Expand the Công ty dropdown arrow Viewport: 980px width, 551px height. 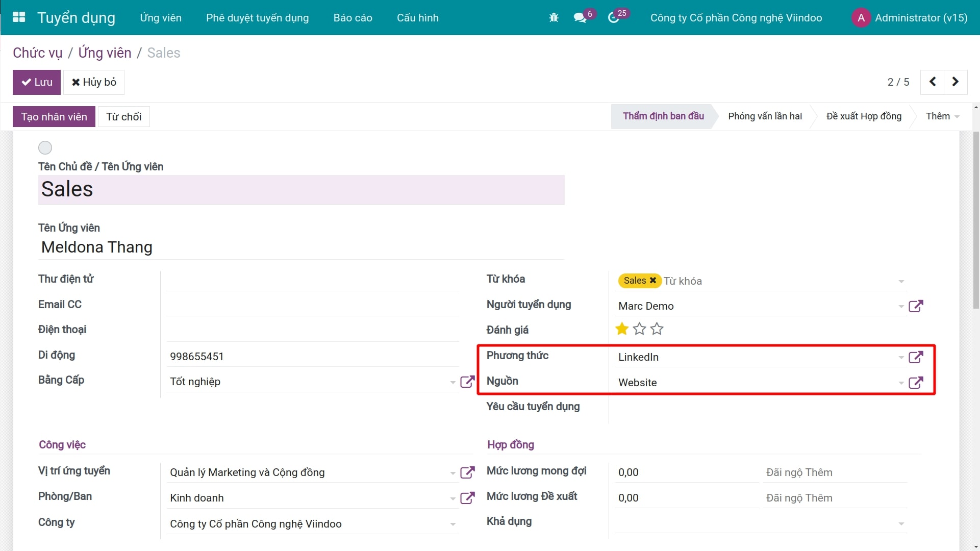coord(453,524)
